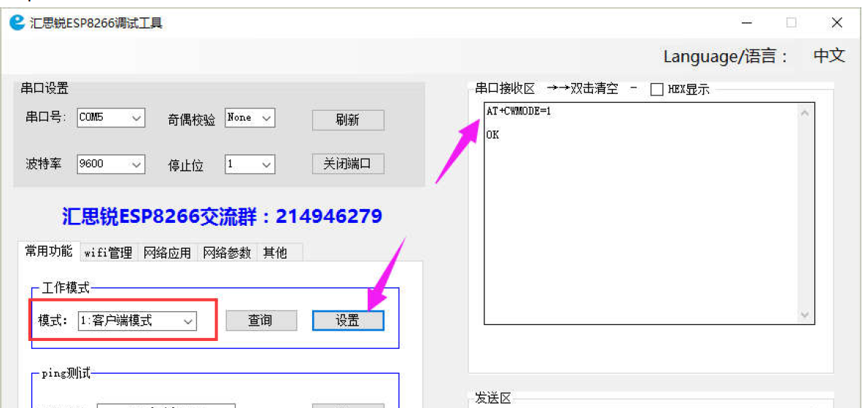This screenshot has width=868, height=408.
Task: Switch to the 网络参数 tab
Action: tap(227, 253)
